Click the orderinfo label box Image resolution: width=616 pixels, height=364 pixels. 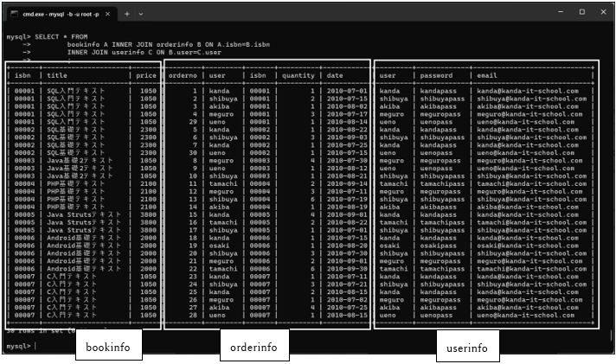(253, 347)
